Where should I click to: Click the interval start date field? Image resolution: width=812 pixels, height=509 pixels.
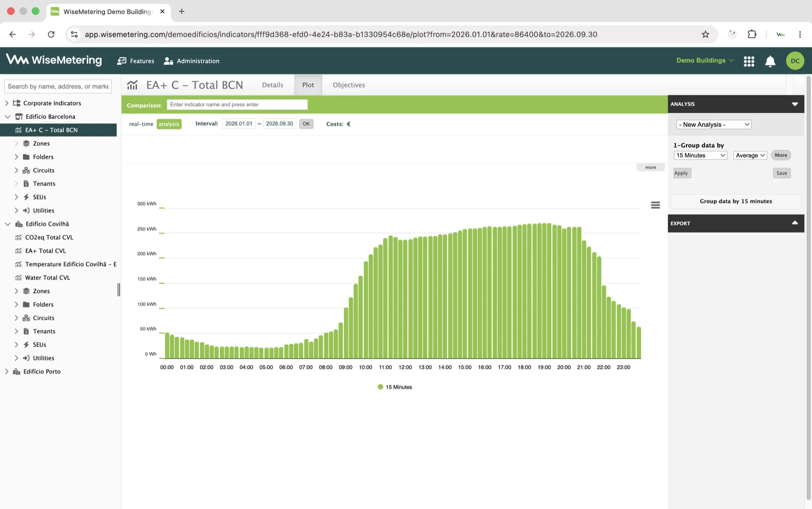(239, 124)
